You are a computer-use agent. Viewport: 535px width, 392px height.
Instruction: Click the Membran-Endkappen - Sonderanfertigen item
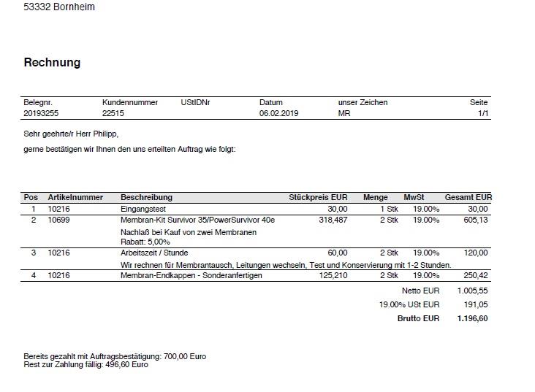[191, 275]
